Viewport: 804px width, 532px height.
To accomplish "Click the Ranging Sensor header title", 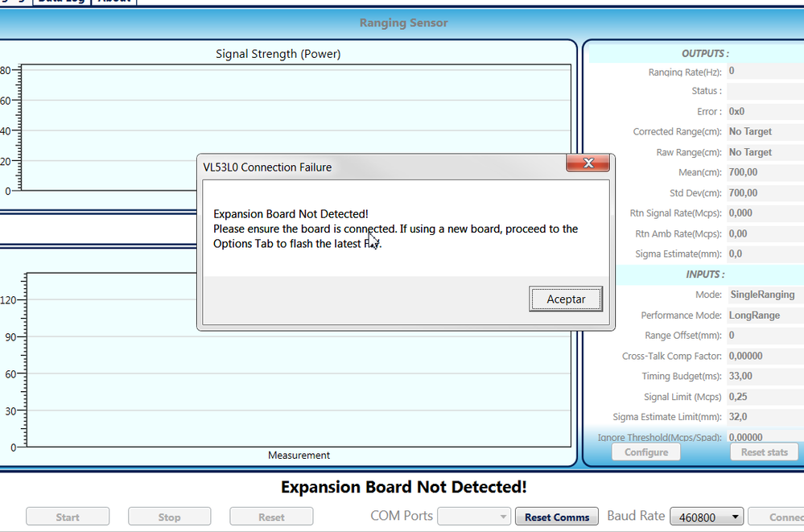I will [403, 23].
